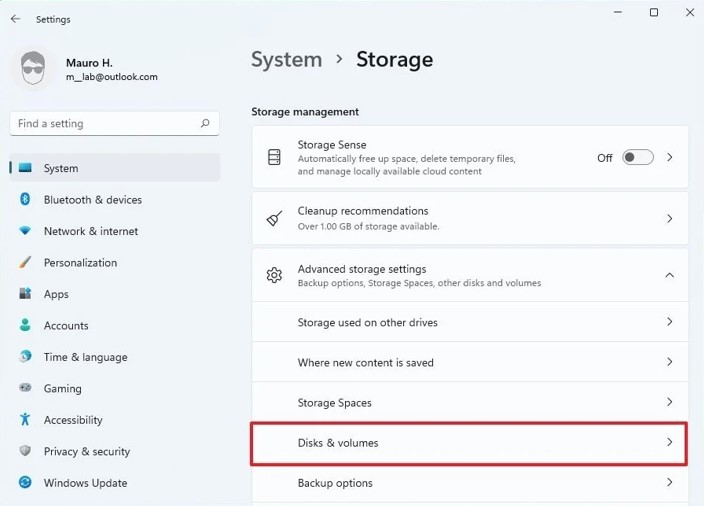Viewport: 704px width, 506px height.
Task: Click the Cleanup recommendations broom icon
Action: [274, 218]
